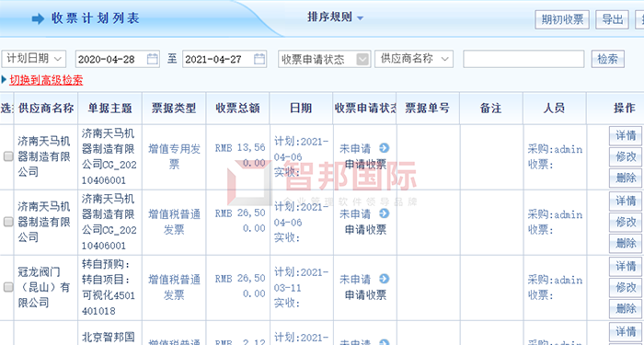Click the 导出 button

pyautogui.click(x=612, y=19)
